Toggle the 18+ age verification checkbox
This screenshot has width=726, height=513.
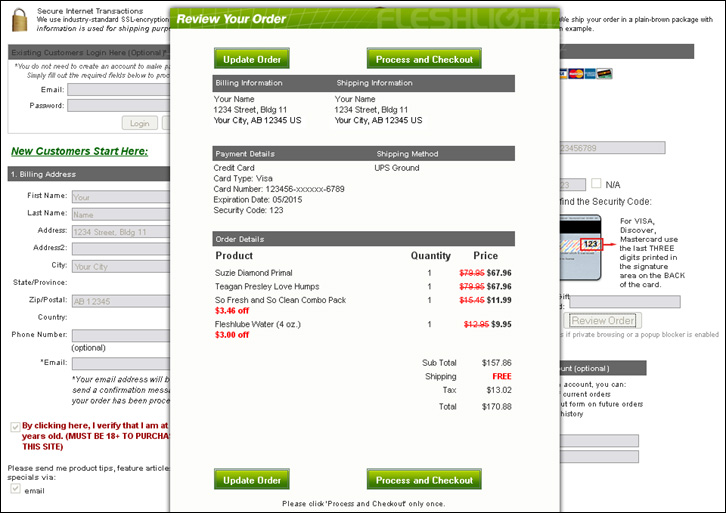coord(15,426)
